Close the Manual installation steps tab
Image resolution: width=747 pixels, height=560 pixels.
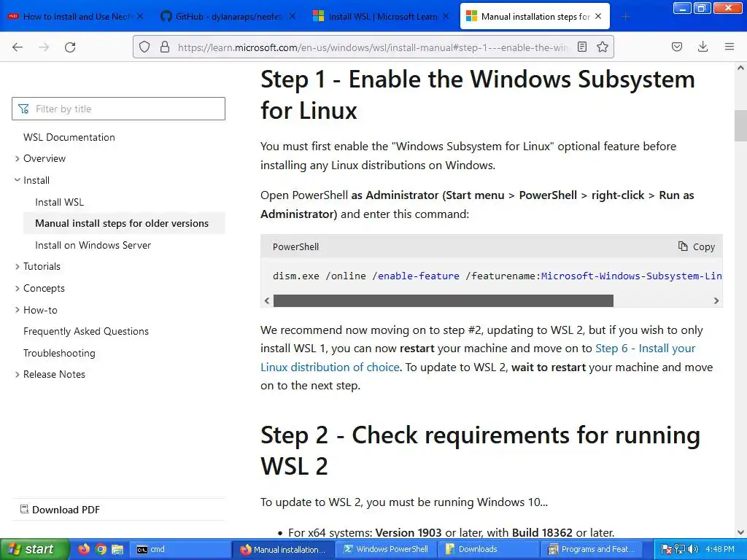pyautogui.click(x=598, y=16)
